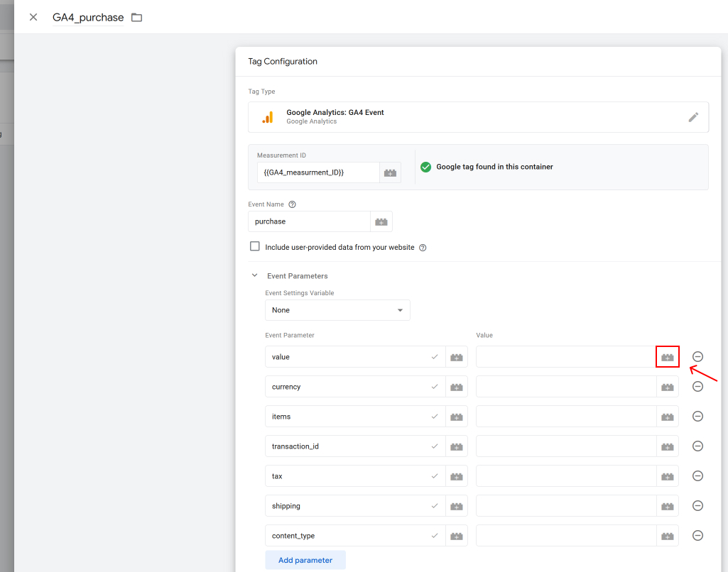Remove the currency parameter row

698,387
